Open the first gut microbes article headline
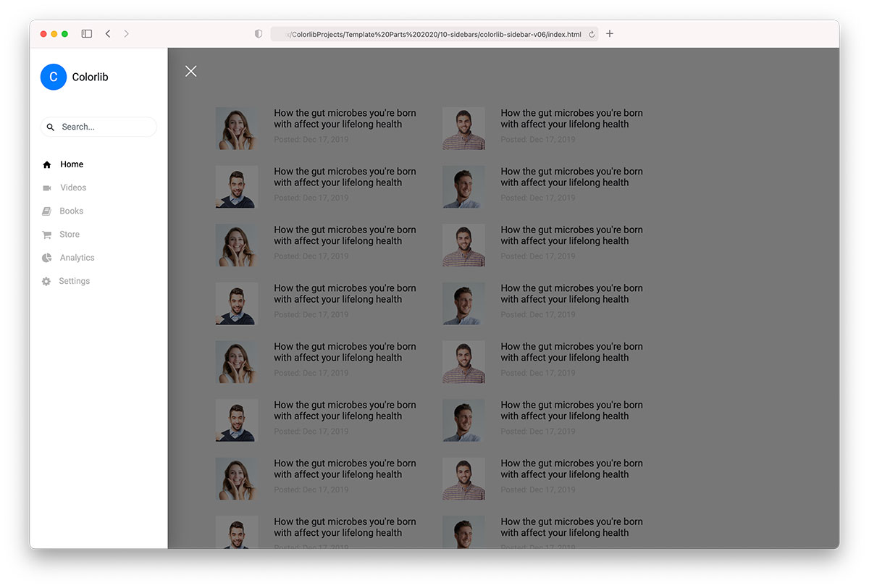This screenshot has height=588, width=869. tap(345, 118)
